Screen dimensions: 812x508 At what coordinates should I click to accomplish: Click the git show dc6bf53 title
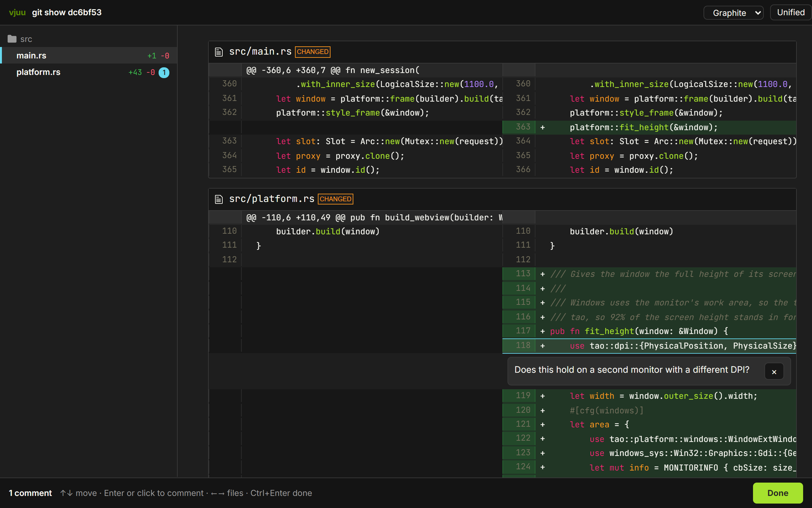pyautogui.click(x=67, y=12)
